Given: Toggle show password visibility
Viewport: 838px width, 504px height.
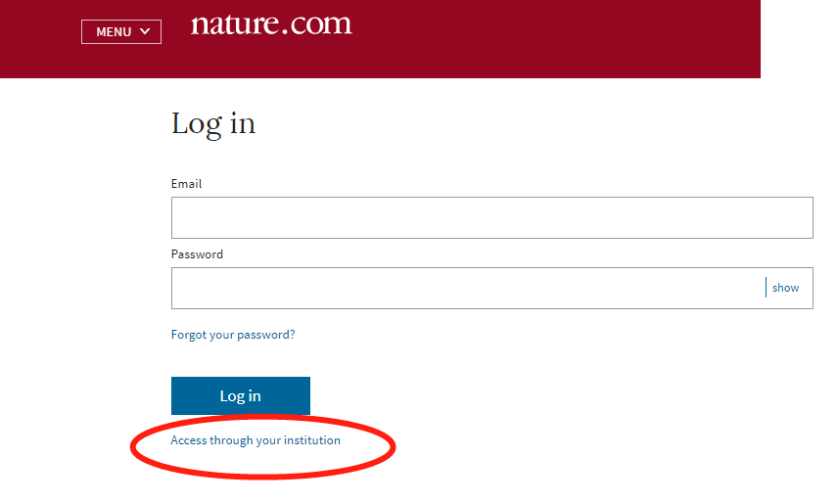Looking at the screenshot, I should click(785, 288).
